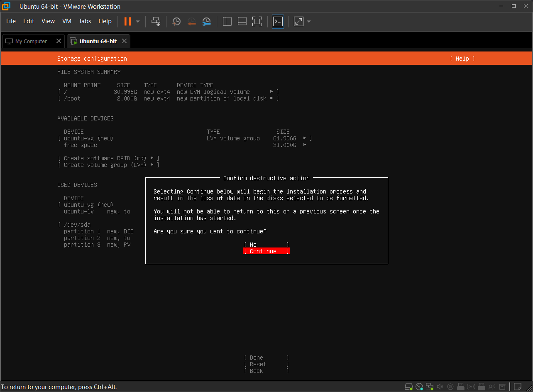Take a snapshot of this virtual machine
533x392 pixels.
point(176,21)
